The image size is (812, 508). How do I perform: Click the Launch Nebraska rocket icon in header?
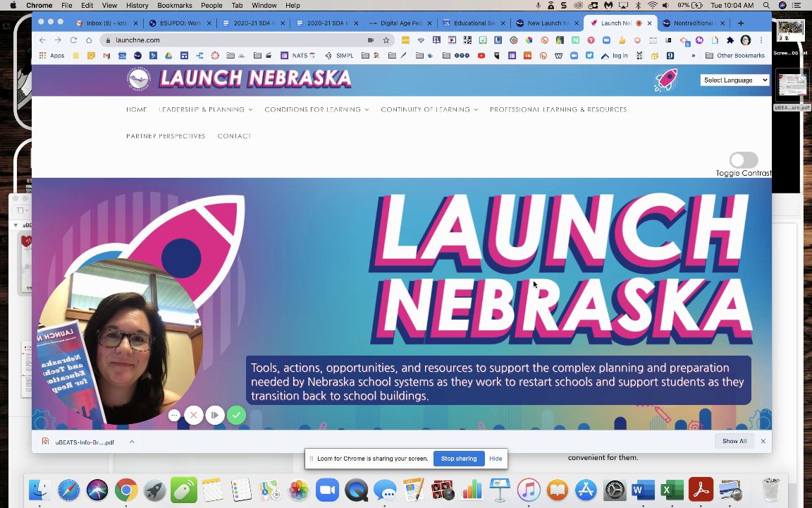[665, 80]
